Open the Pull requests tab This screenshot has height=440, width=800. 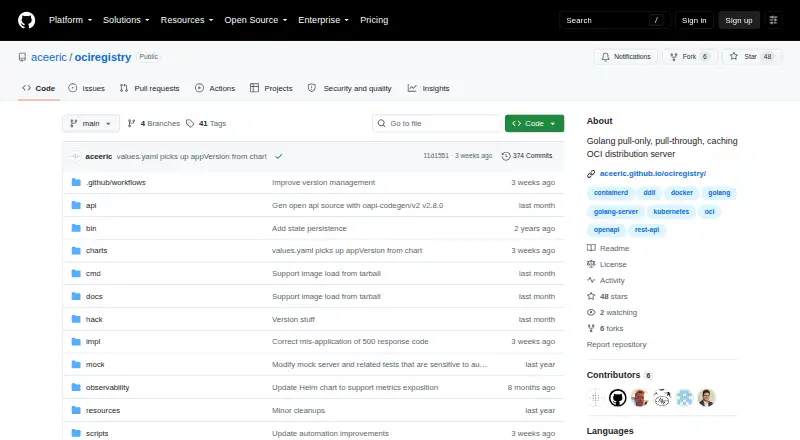(149, 88)
